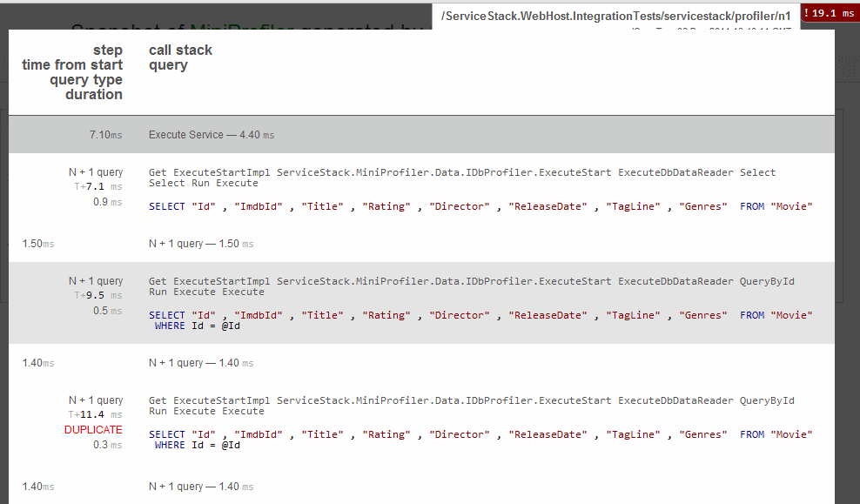Click the 0.3 ms duplicate query duration
The width and height of the screenshot is (860, 504).
point(107,444)
